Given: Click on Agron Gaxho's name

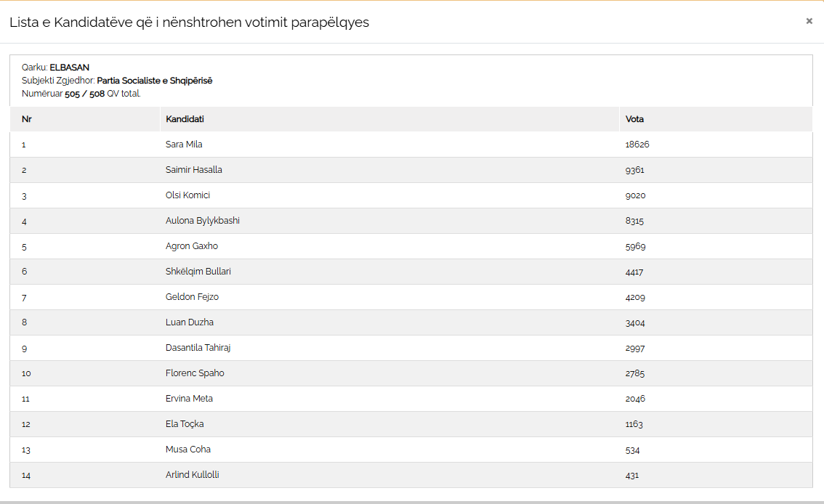Looking at the screenshot, I should coord(192,246).
